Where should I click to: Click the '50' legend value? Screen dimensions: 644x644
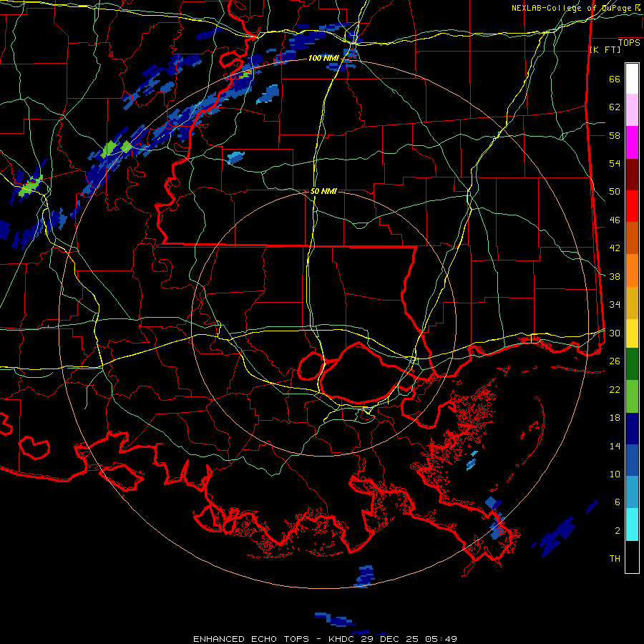pyautogui.click(x=615, y=192)
